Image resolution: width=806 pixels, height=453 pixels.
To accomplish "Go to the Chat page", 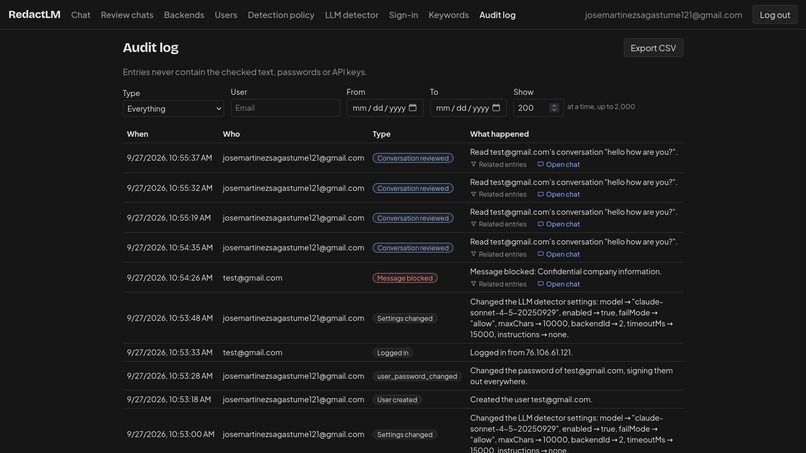I will pos(81,15).
